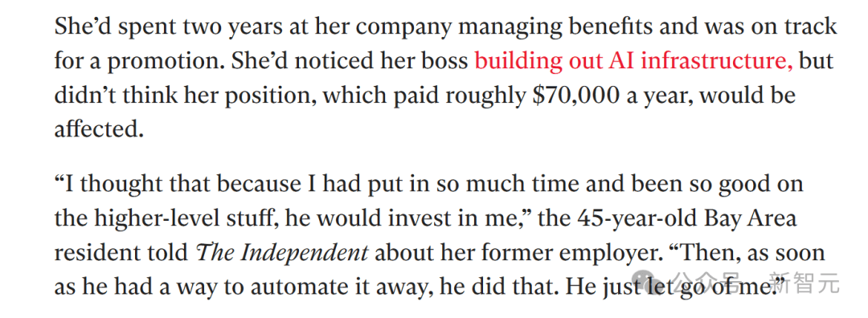Click the phrase "former employer"

[563, 253]
